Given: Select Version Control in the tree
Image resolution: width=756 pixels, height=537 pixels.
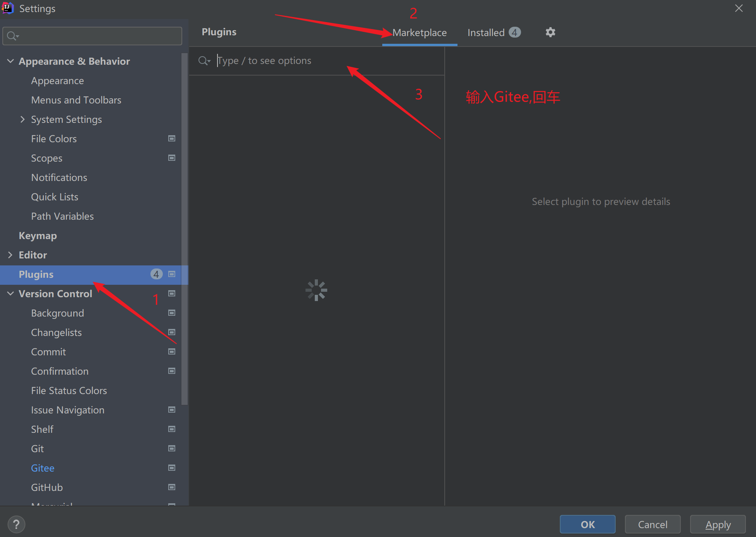Looking at the screenshot, I should coord(55,294).
